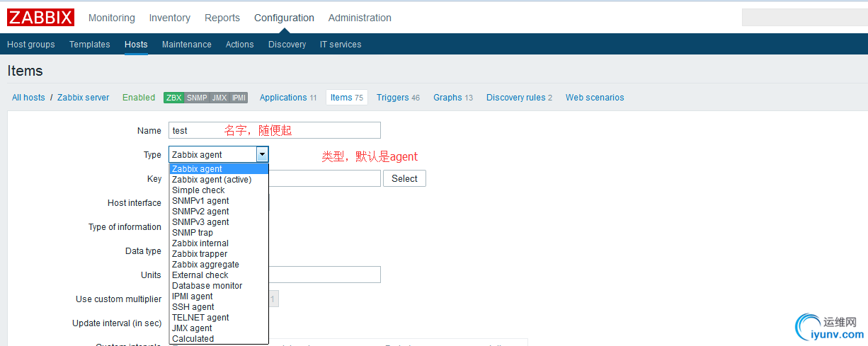The image size is (868, 346).
Task: Open the Discovery rules 2 link
Action: [519, 98]
